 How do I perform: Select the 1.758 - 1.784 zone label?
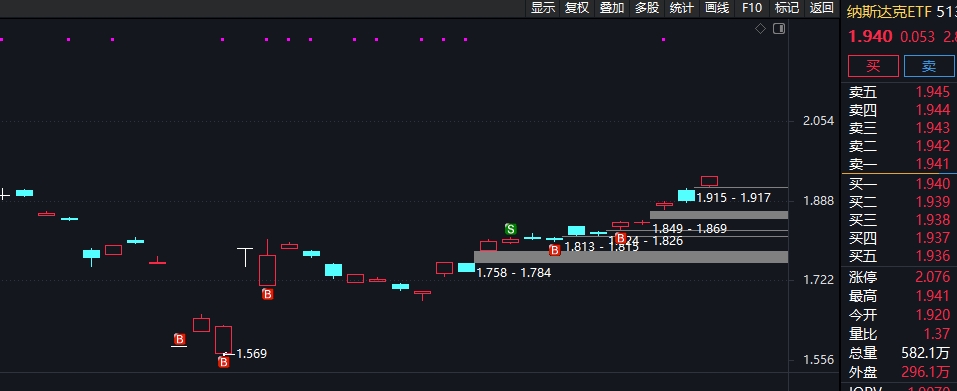[x=513, y=273]
